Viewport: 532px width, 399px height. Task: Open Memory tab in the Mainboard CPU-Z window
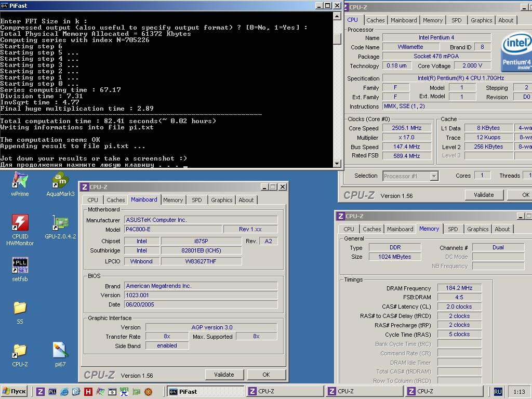tap(172, 200)
